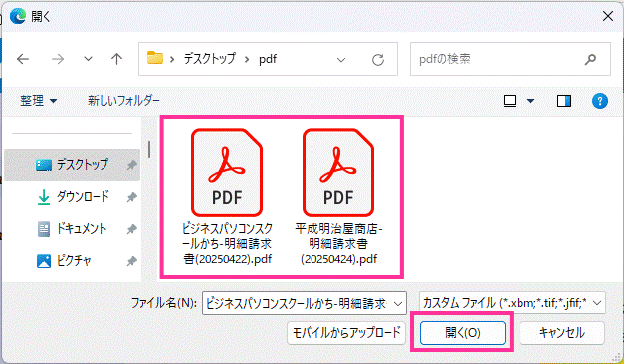
Task: Unpin デスクトップ with its pin icon
Action: pos(131,165)
